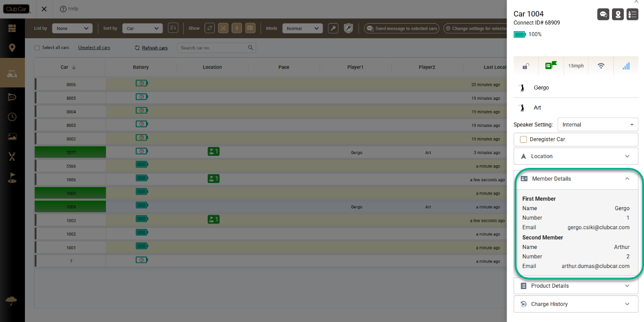The image size is (644, 322).
Task: Click the key icon in toolbar
Action: click(333, 28)
